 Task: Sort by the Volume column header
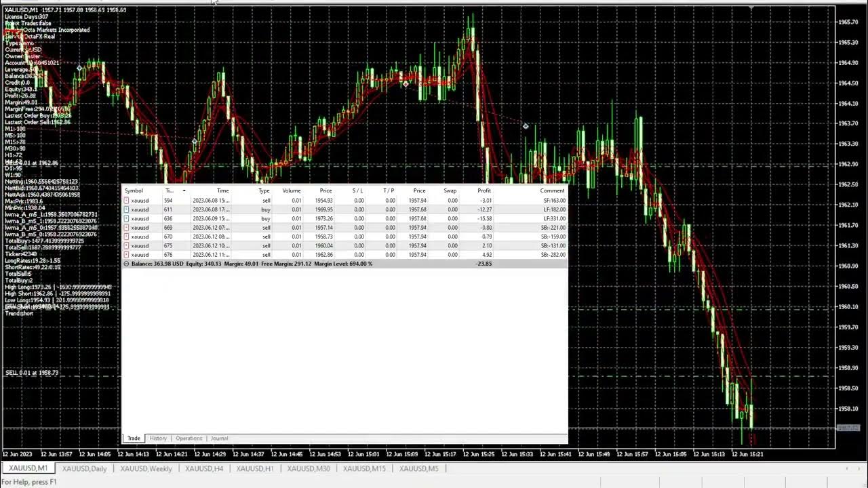point(292,190)
